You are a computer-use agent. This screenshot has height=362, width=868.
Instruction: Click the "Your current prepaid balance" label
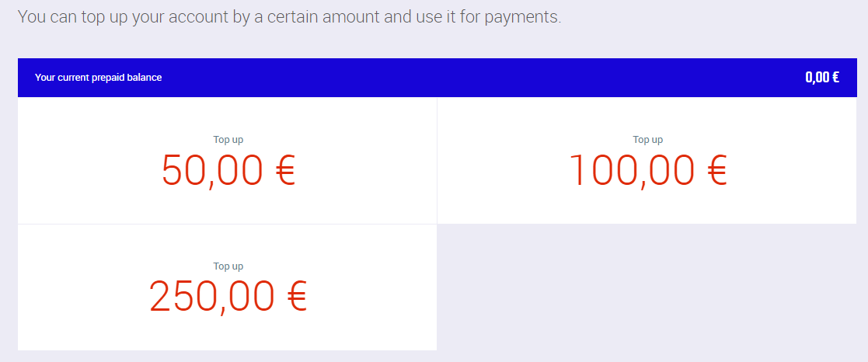click(99, 78)
